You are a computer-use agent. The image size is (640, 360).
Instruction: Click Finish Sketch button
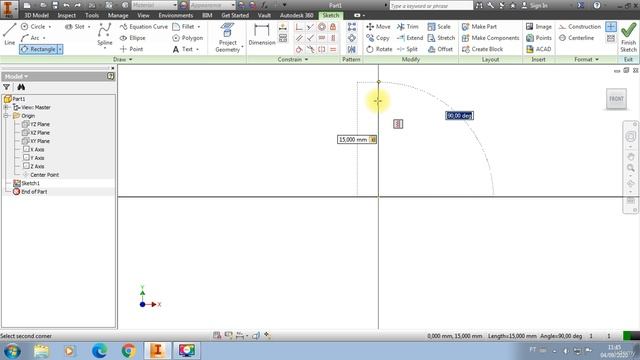628,38
